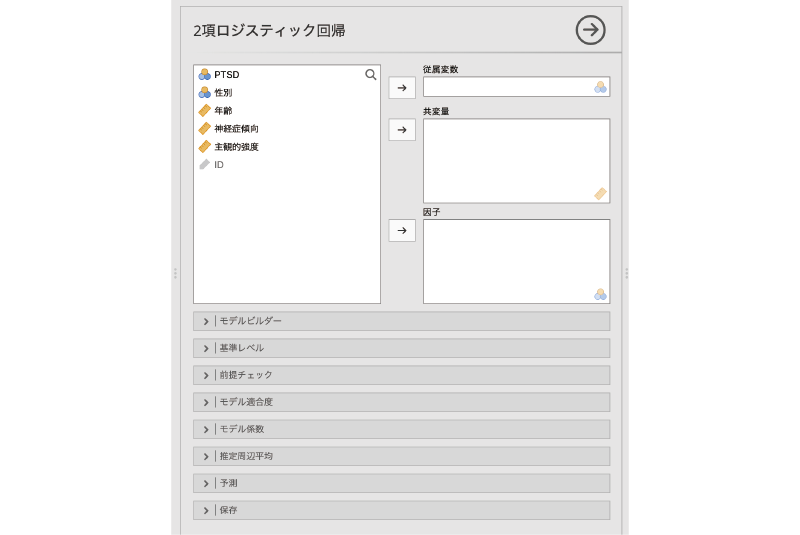Expand the 基準レベル section
Viewport: 800px width, 535px height.
click(400, 348)
